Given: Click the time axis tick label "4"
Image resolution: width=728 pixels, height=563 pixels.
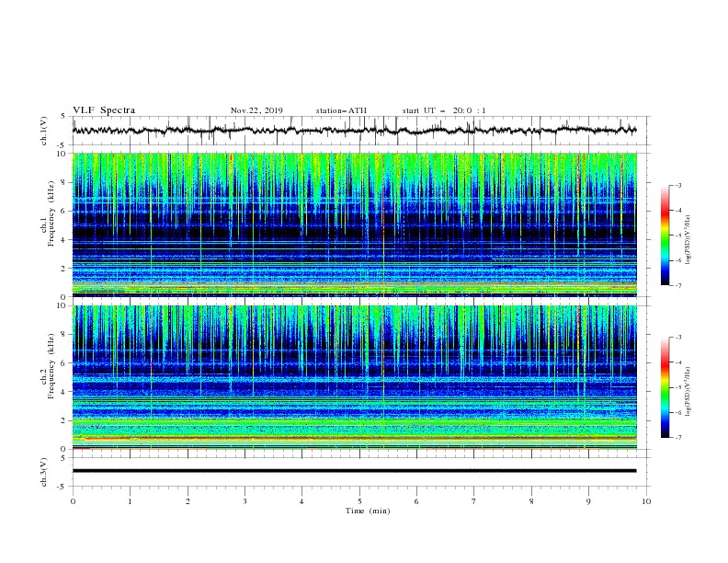Looking at the screenshot, I should click(301, 501).
